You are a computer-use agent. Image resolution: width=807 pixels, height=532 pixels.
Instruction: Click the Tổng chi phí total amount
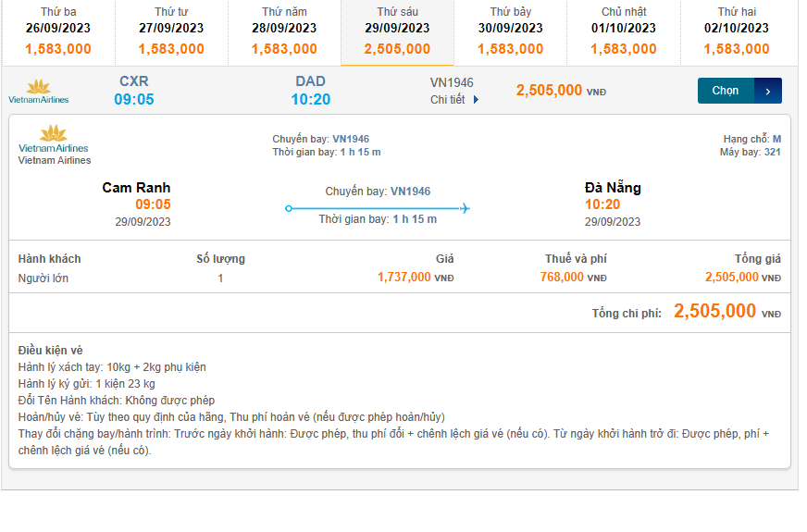[x=715, y=312]
